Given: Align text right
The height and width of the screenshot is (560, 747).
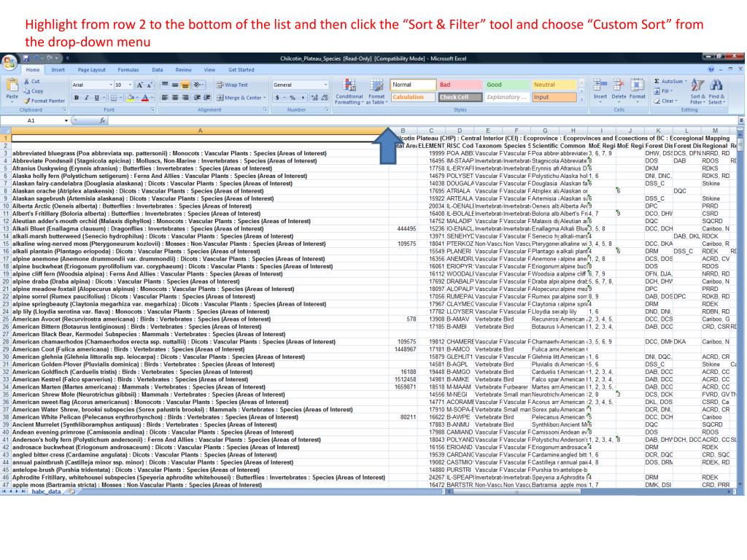Looking at the screenshot, I should (185, 98).
